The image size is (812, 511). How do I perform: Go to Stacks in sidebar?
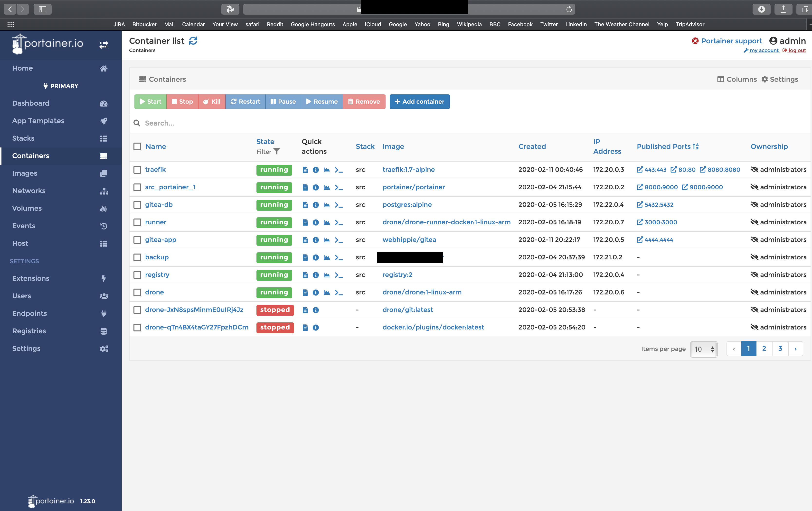pyautogui.click(x=61, y=138)
